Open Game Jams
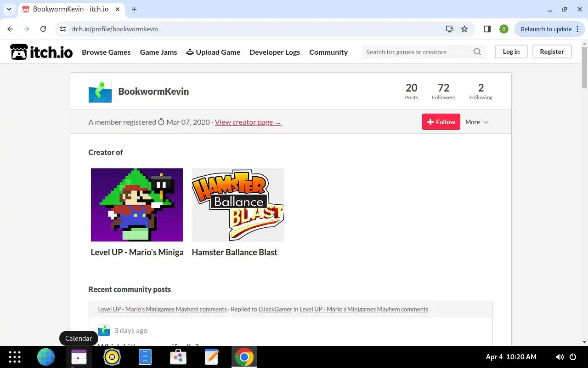 (158, 52)
